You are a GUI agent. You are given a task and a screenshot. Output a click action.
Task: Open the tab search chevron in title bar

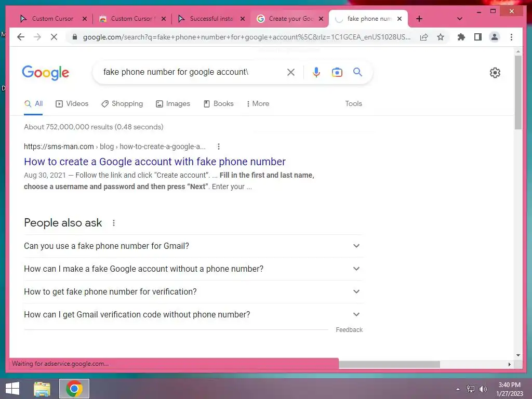(459, 19)
